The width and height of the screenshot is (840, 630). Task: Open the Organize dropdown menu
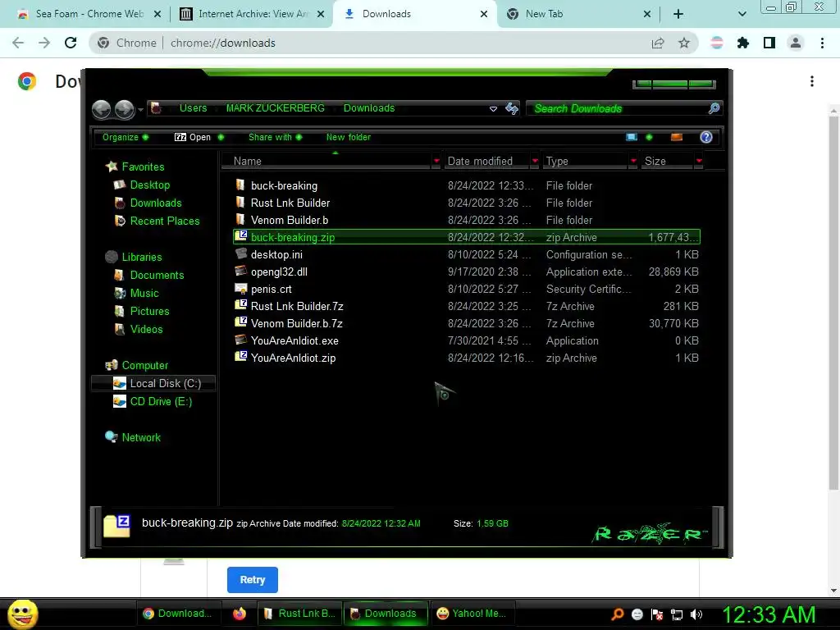click(x=126, y=137)
